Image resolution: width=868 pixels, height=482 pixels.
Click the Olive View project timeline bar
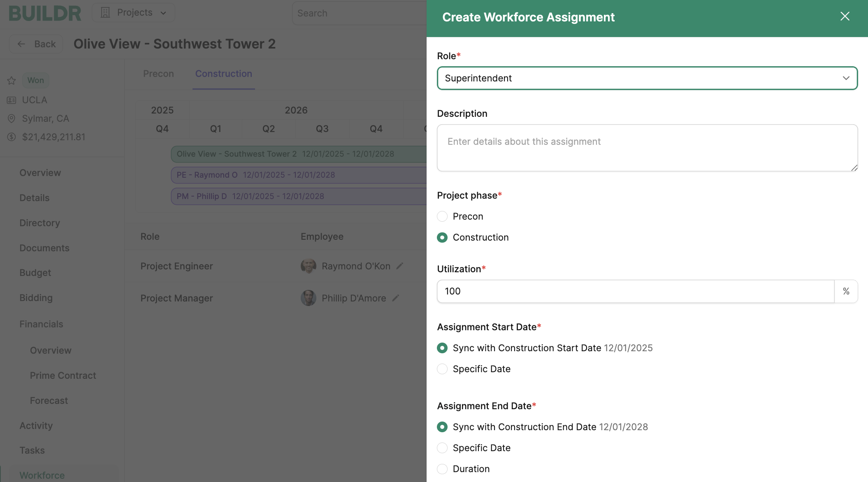pyautogui.click(x=299, y=154)
